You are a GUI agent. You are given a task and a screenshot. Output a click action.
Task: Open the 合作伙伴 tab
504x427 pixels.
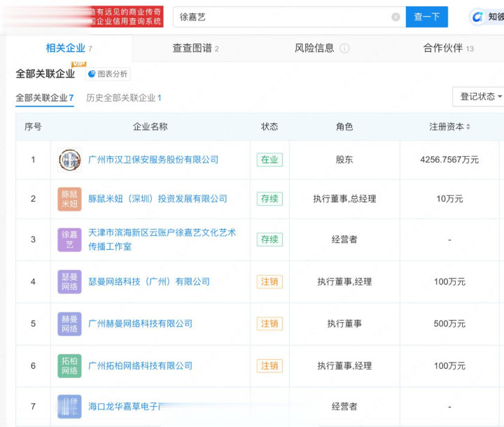pyautogui.click(x=448, y=48)
